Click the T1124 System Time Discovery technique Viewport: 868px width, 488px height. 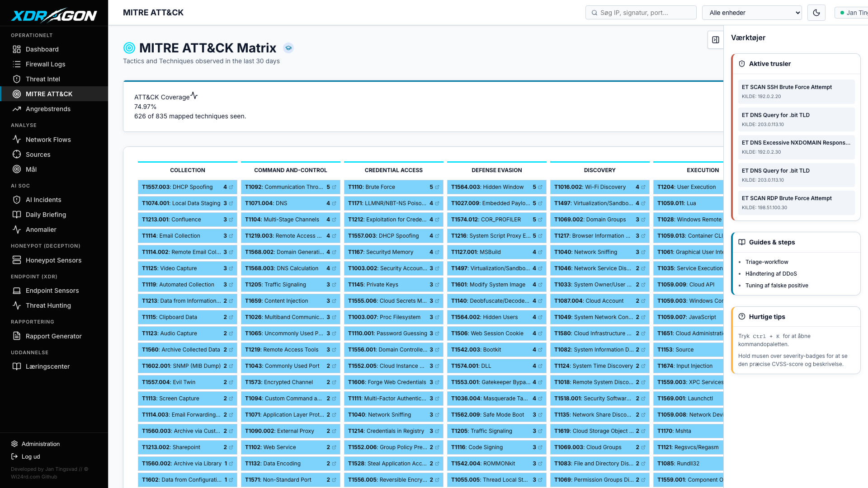coord(600,366)
